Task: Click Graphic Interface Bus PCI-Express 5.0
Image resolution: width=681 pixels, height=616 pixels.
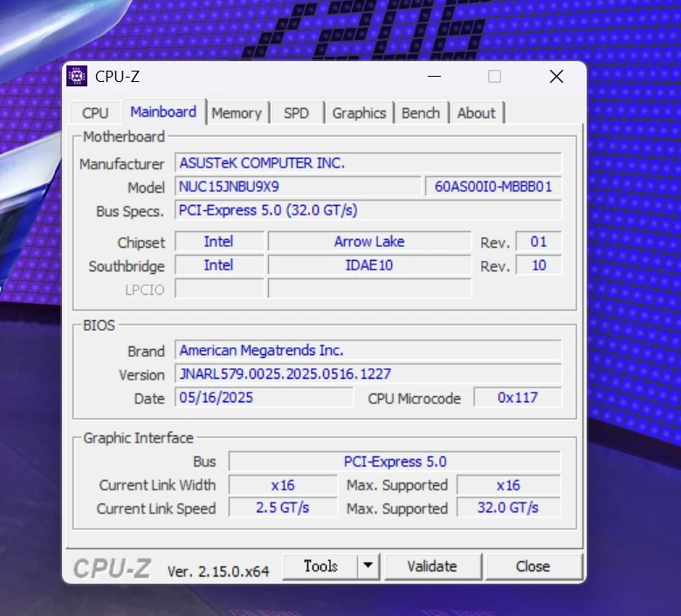Action: tap(395, 462)
